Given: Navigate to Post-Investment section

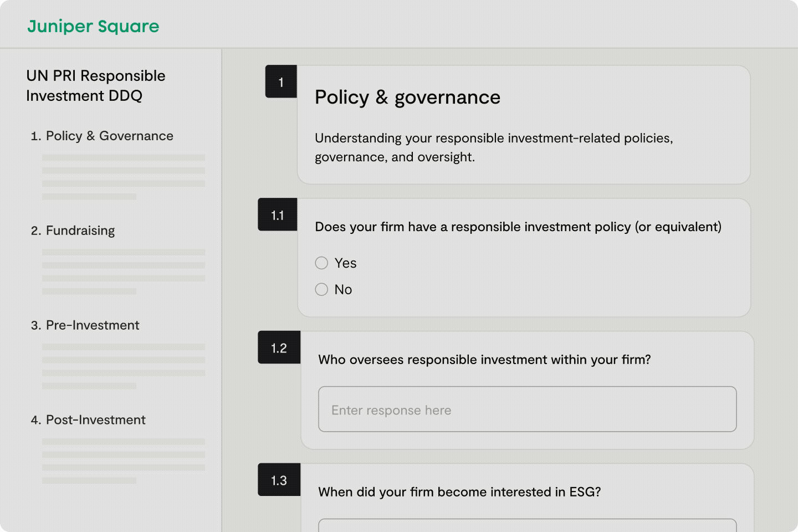Looking at the screenshot, I should tap(95, 420).
